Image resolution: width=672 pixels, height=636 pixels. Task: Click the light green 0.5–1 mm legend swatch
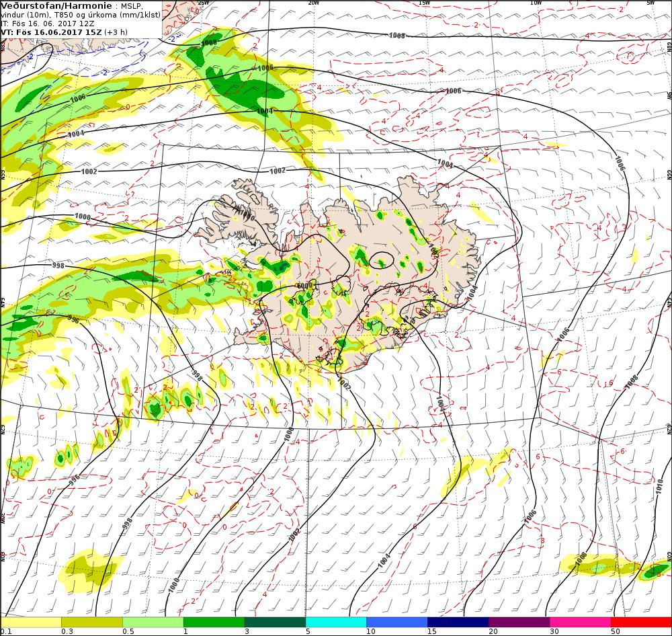tap(153, 623)
